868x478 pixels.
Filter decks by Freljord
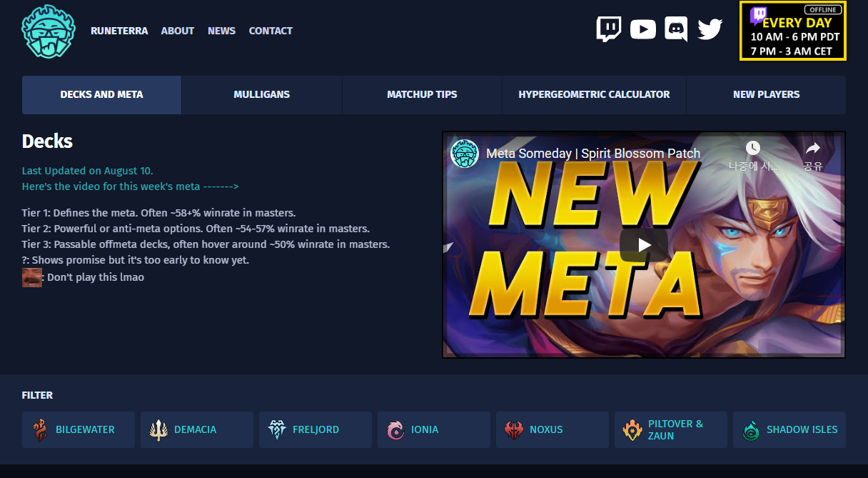316,429
